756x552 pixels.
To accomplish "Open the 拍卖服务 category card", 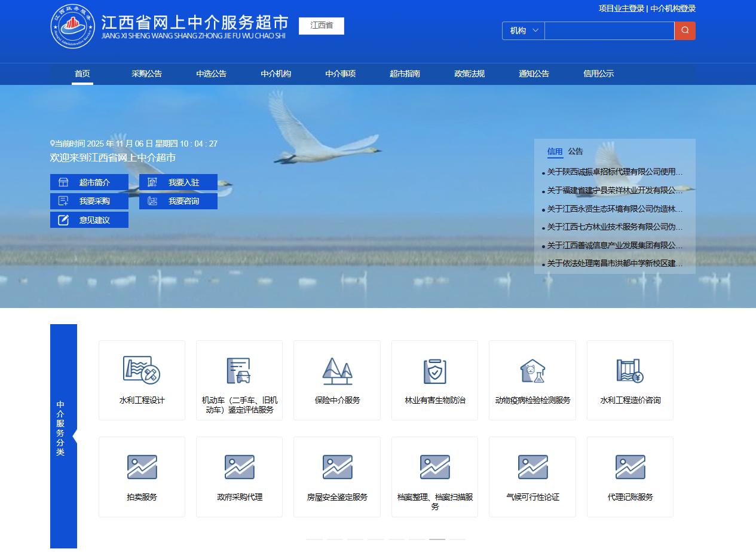I will coord(142,477).
